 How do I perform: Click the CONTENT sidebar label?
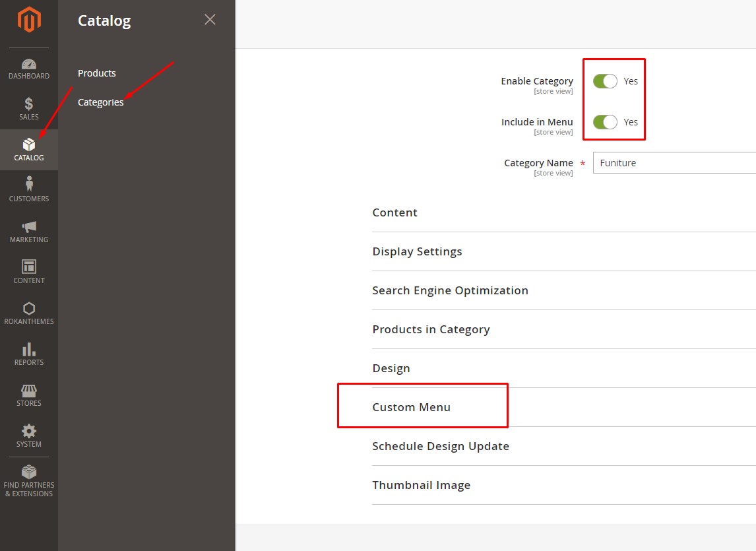(x=29, y=280)
